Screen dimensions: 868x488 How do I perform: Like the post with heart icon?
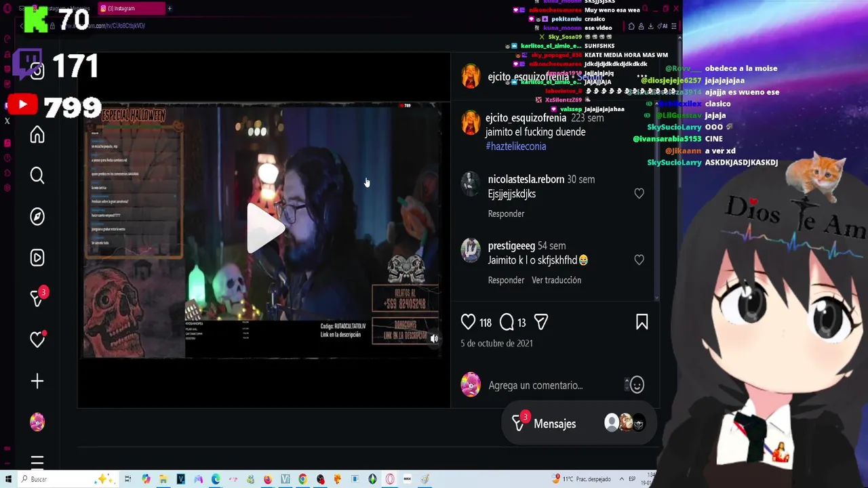click(468, 322)
